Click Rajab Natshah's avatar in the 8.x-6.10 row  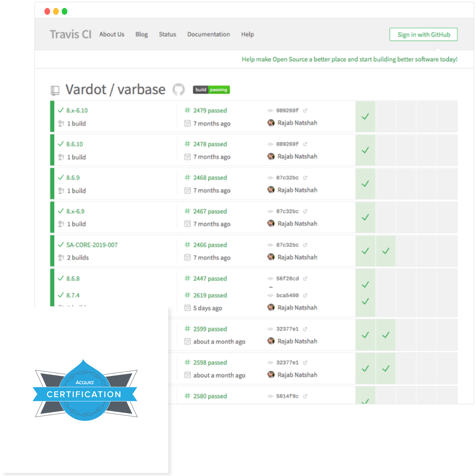pos(271,123)
